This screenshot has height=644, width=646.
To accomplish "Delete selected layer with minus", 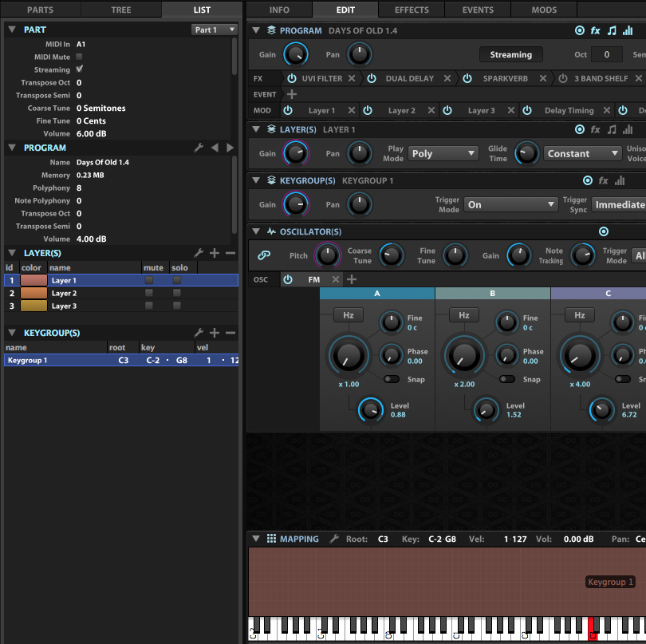I will tap(230, 253).
